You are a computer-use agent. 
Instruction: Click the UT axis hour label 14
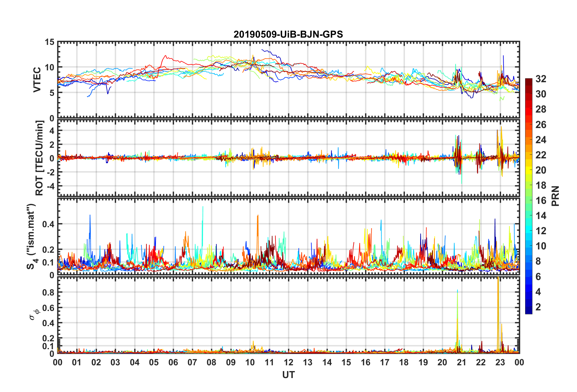tap(327, 362)
